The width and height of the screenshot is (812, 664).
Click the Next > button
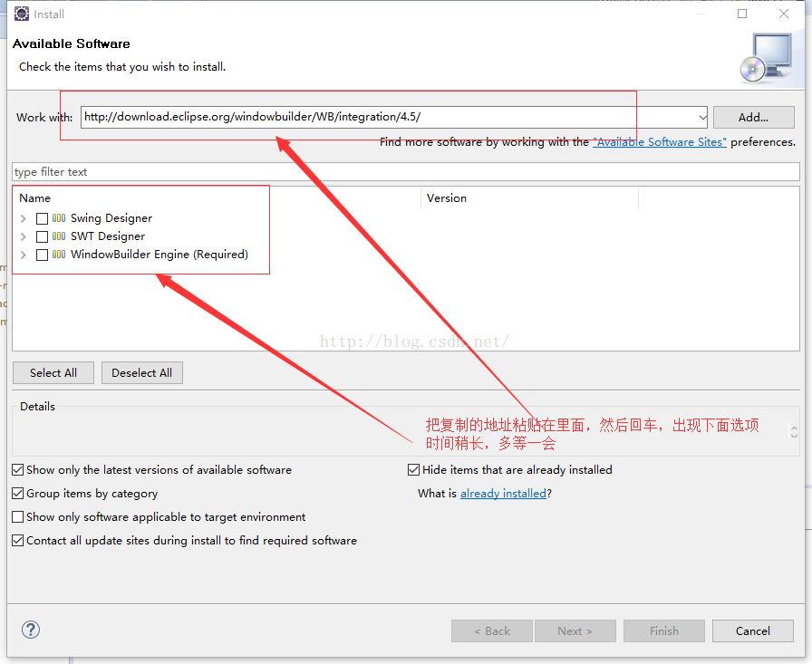(x=575, y=630)
